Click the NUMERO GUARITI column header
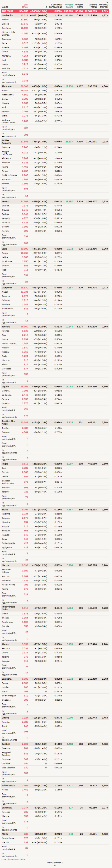Screen dimensions: 112x868 [x=69, y=6]
